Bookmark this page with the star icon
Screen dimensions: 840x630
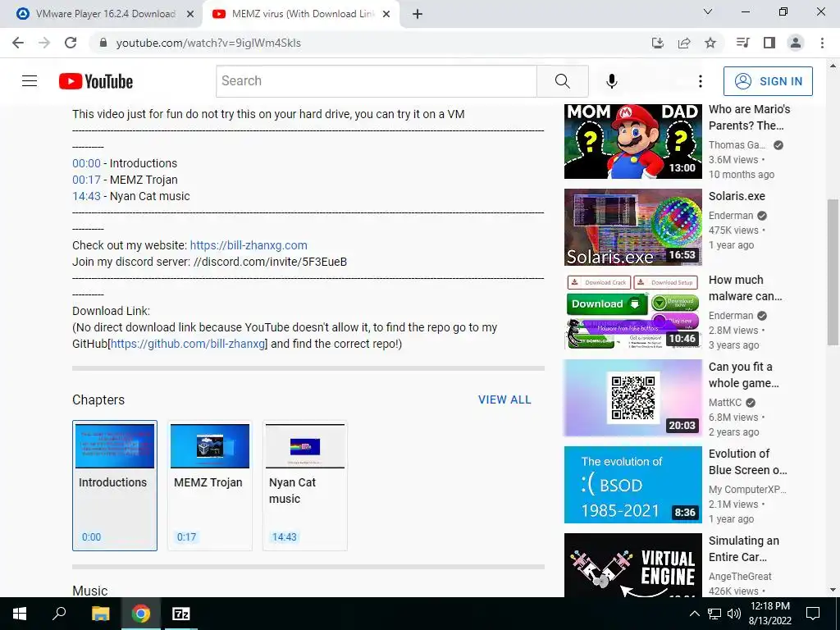710,43
